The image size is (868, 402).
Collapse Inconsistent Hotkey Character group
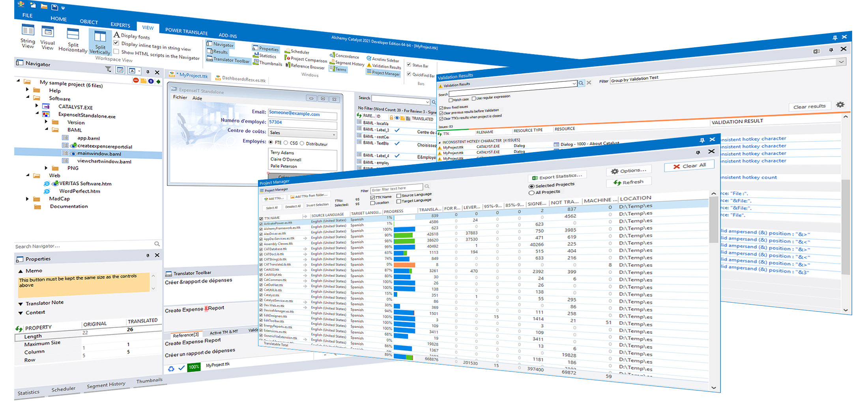pos(440,142)
